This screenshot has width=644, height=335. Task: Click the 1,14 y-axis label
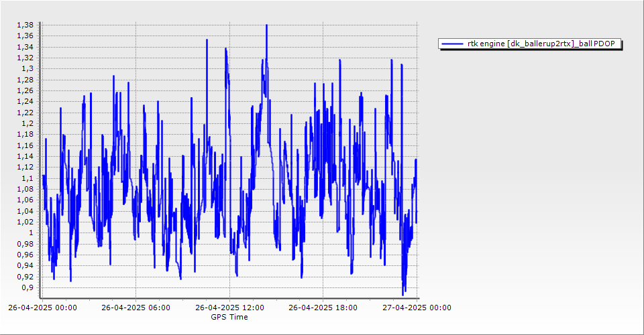point(25,156)
